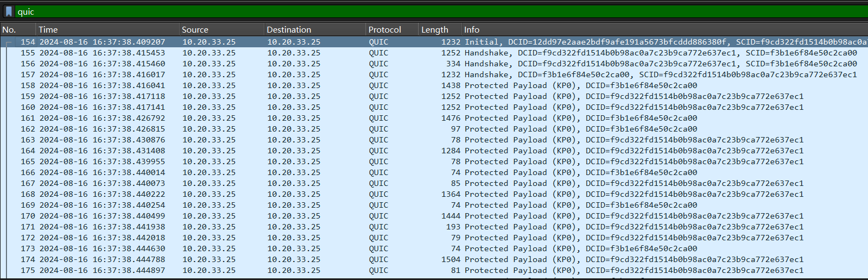
Task: Select packet 155 Handshake with length 1252
Action: (x=326, y=53)
